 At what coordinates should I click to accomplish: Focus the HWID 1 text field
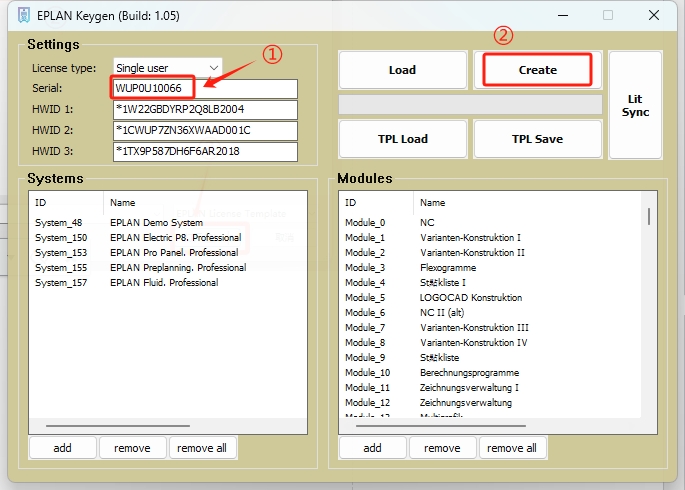click(205, 110)
